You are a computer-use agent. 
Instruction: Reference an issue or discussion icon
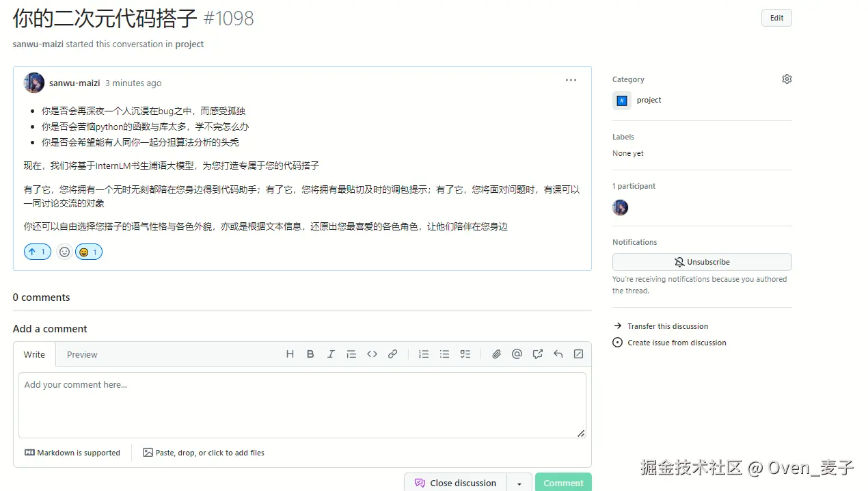pyautogui.click(x=538, y=354)
